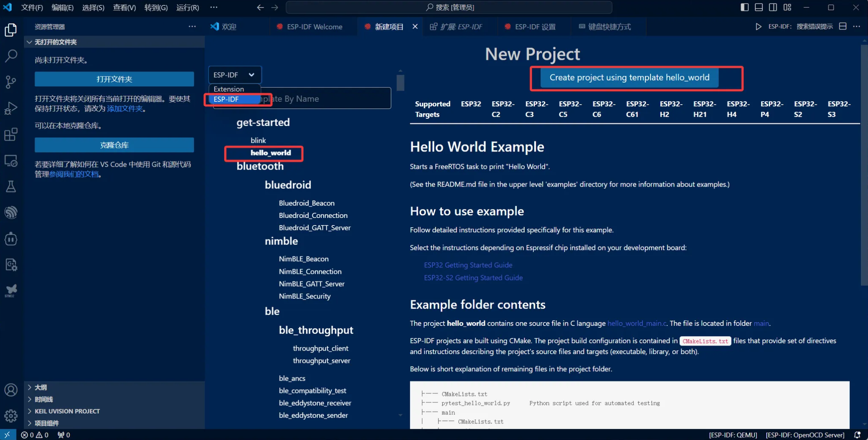Select the hello_world template
The image size is (868, 440).
click(271, 153)
